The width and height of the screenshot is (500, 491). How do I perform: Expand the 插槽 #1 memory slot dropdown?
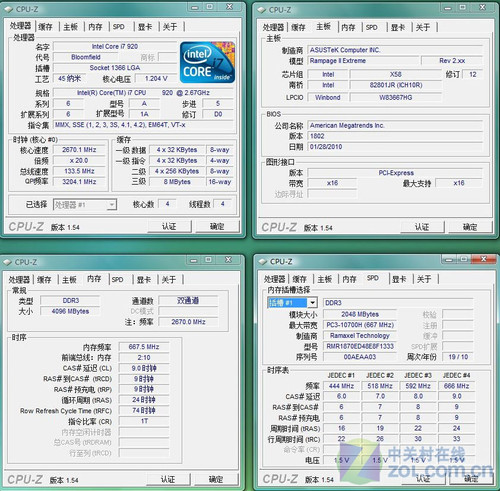[292, 303]
